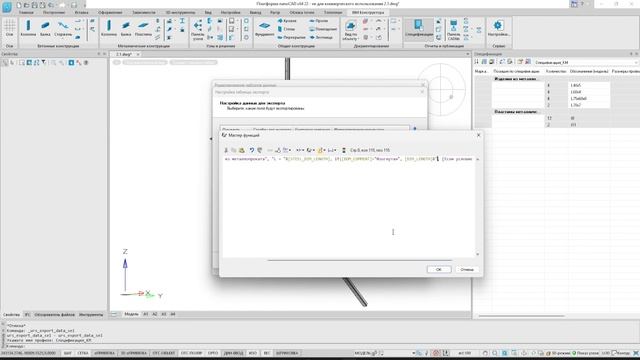Click undo icon in Мастер функций toolbar
The height and width of the screenshot is (360, 640).
click(251, 150)
